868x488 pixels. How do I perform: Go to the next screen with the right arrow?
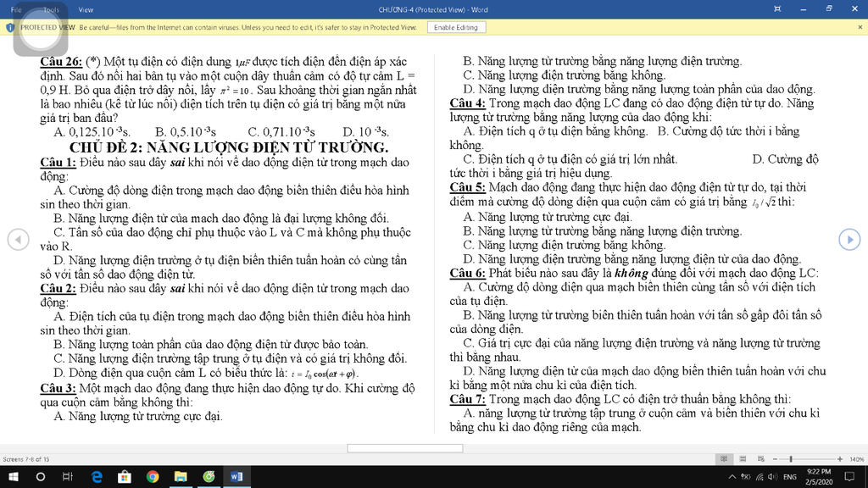tap(849, 240)
